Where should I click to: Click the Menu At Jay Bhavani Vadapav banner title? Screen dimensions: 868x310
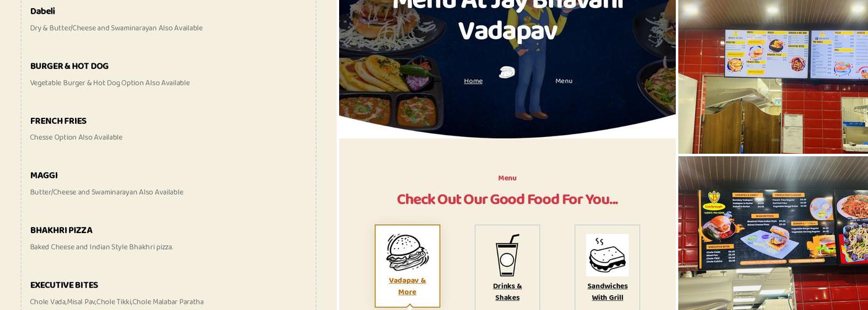[x=508, y=19]
